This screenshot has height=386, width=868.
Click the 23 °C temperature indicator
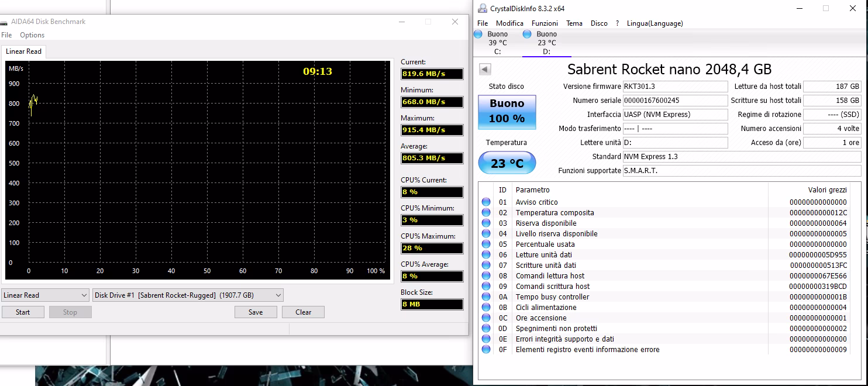tap(507, 163)
